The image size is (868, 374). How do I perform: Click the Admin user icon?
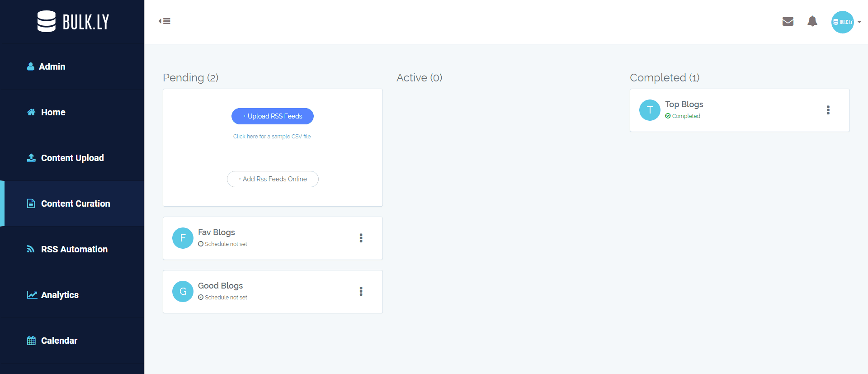coord(31,66)
